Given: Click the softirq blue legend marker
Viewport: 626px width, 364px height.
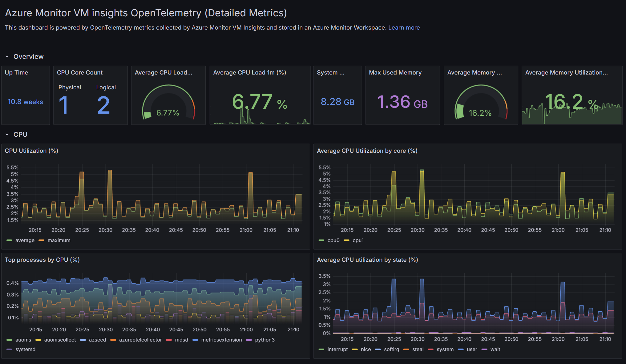Looking at the screenshot, I should (x=378, y=350).
